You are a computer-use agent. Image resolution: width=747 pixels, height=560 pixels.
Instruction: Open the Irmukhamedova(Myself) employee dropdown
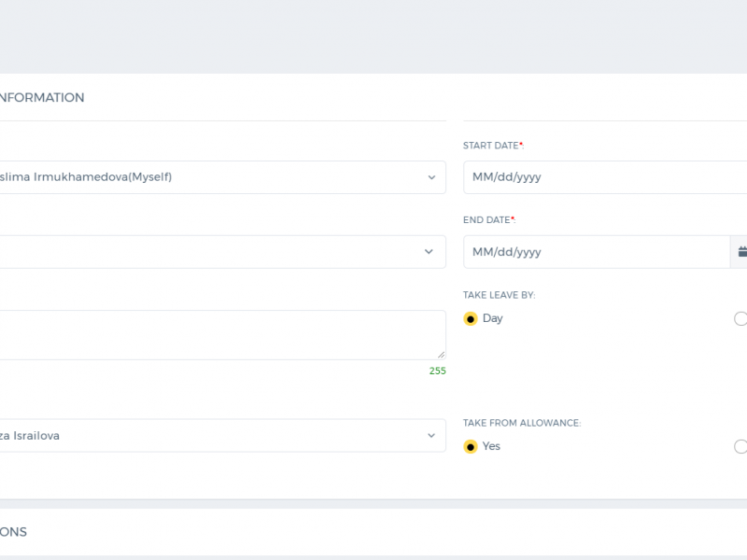click(x=222, y=177)
